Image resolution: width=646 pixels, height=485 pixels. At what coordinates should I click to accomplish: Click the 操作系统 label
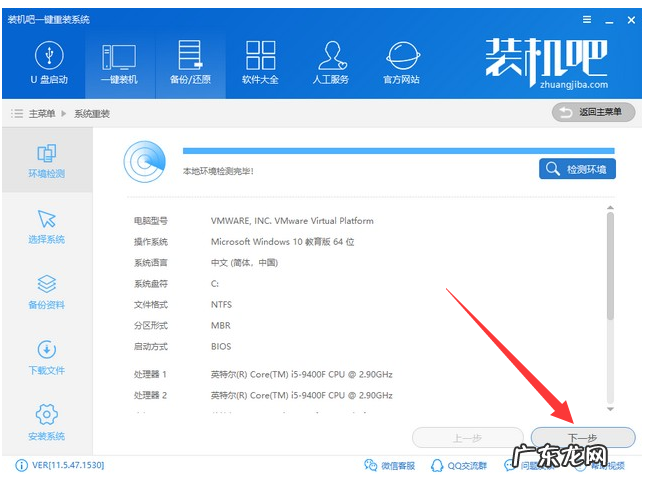(x=151, y=242)
